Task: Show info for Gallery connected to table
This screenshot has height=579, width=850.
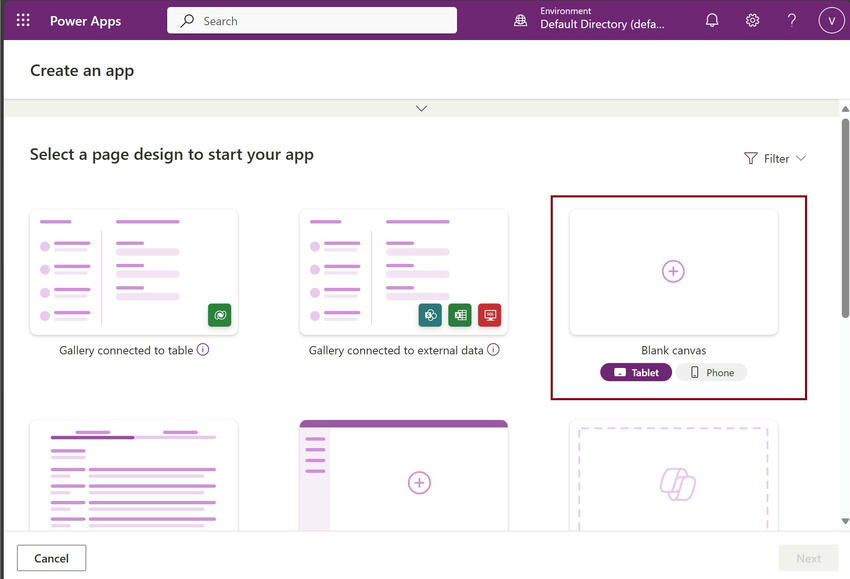Action: pyautogui.click(x=203, y=350)
